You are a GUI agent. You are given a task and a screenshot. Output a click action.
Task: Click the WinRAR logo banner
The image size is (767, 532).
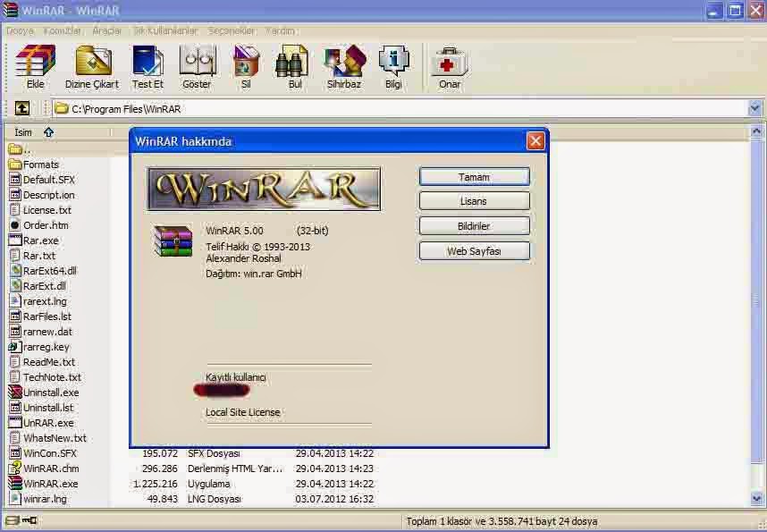[264, 189]
